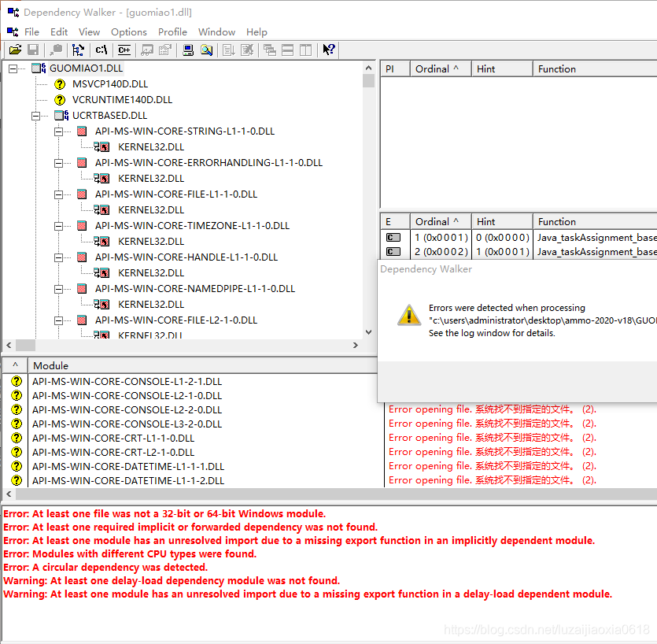Click the tree horizontal scrollbar right arrow

pos(356,345)
